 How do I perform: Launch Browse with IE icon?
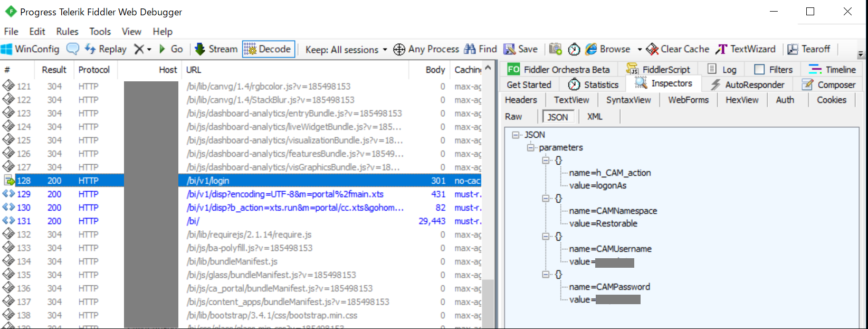608,49
